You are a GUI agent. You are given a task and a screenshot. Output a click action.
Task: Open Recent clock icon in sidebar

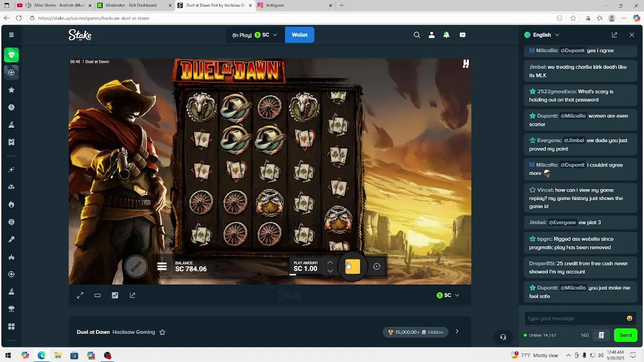tap(11, 107)
